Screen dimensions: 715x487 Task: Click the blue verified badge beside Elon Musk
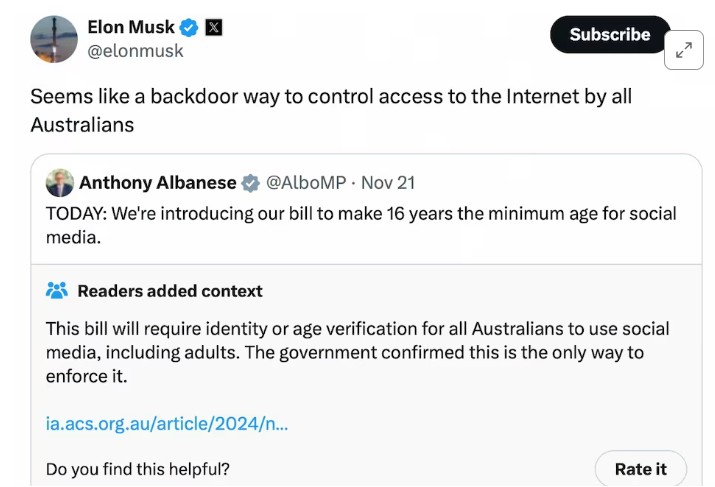click(189, 28)
